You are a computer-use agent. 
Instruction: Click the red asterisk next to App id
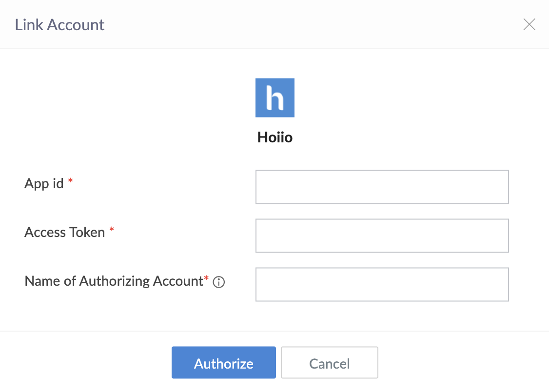tap(71, 182)
